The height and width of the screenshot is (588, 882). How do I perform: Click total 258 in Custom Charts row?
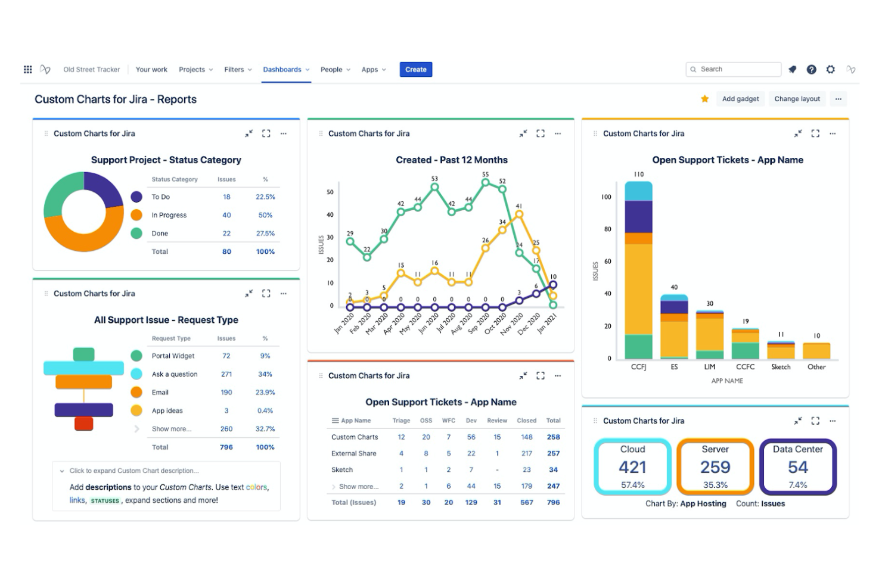pyautogui.click(x=554, y=437)
